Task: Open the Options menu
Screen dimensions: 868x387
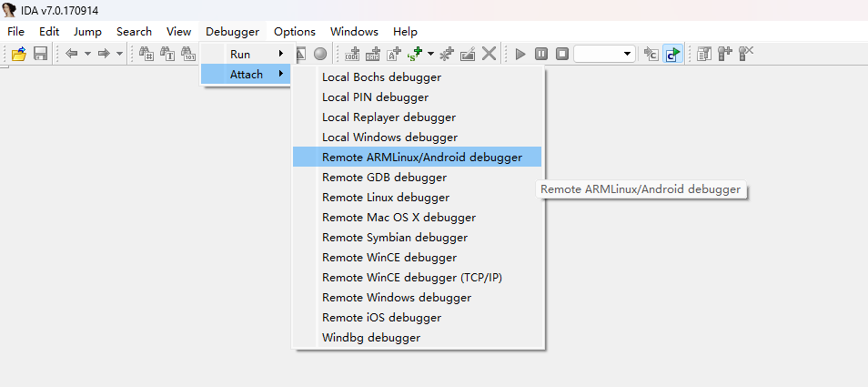Action: (295, 32)
